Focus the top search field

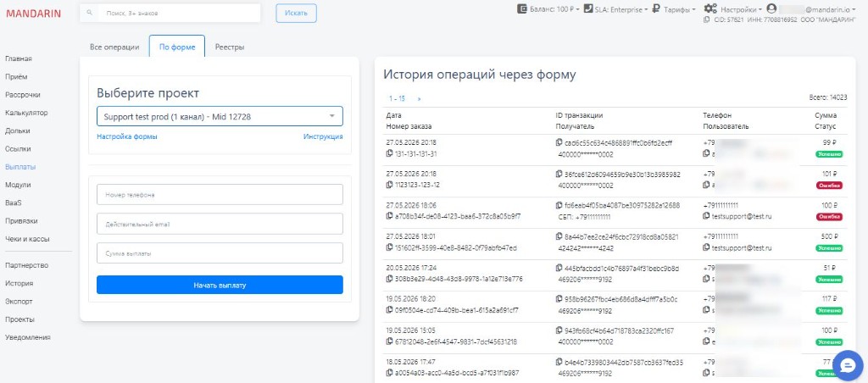179,14
